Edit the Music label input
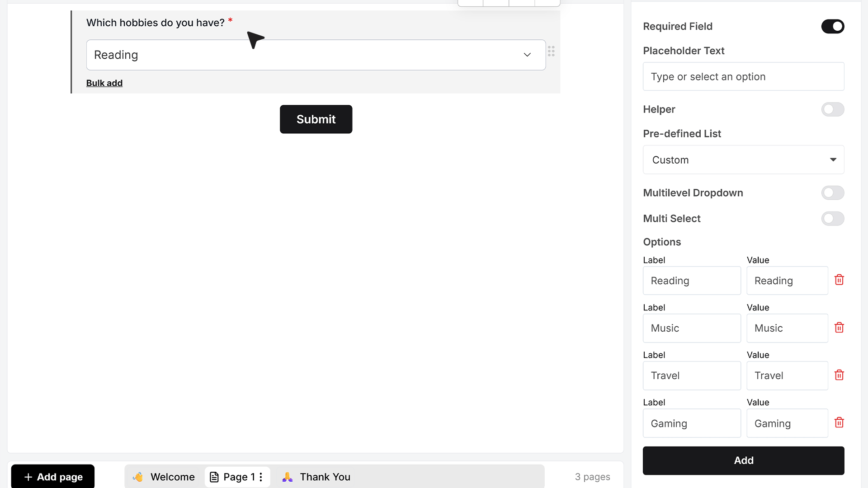This screenshot has width=868, height=488. pyautogui.click(x=692, y=328)
